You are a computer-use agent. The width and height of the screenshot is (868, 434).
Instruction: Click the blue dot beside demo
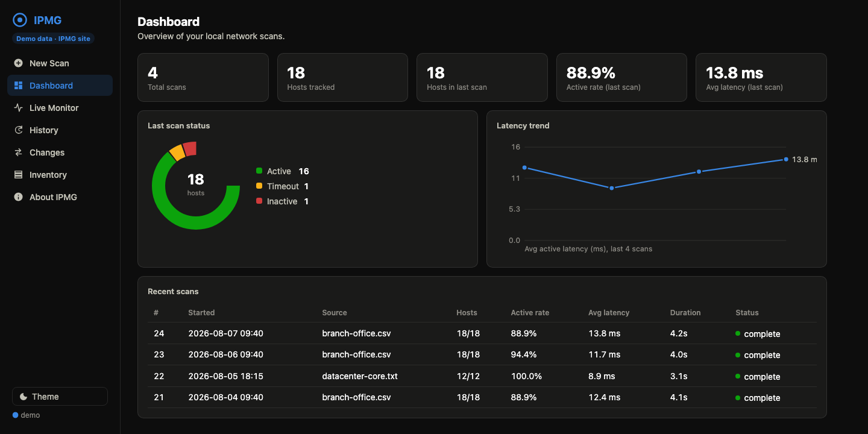pos(16,415)
